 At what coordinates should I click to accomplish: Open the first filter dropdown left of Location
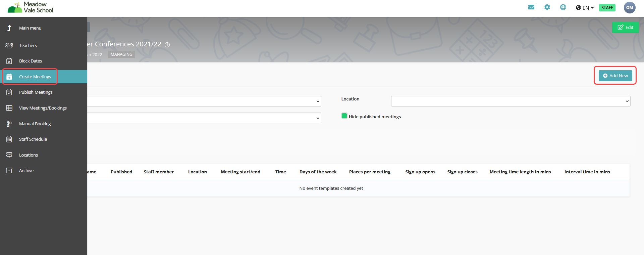pyautogui.click(x=204, y=101)
